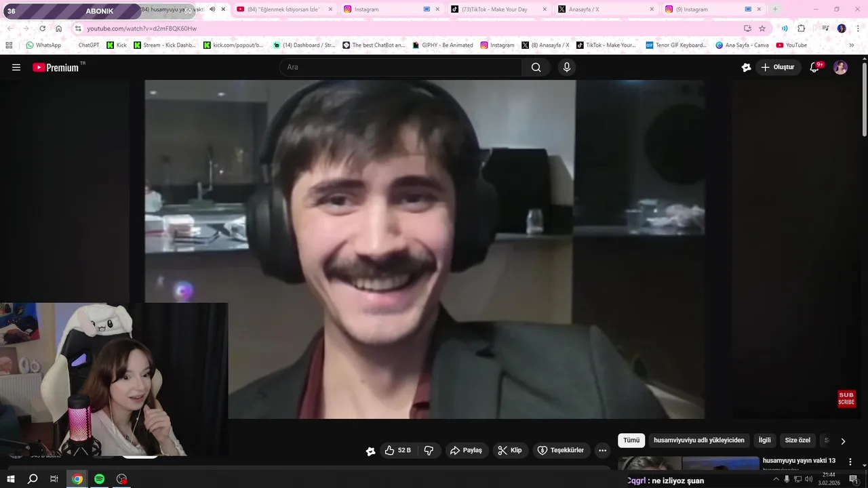868x488 pixels.
Task: Click the sparkle icon beside like button
Action: point(370,451)
